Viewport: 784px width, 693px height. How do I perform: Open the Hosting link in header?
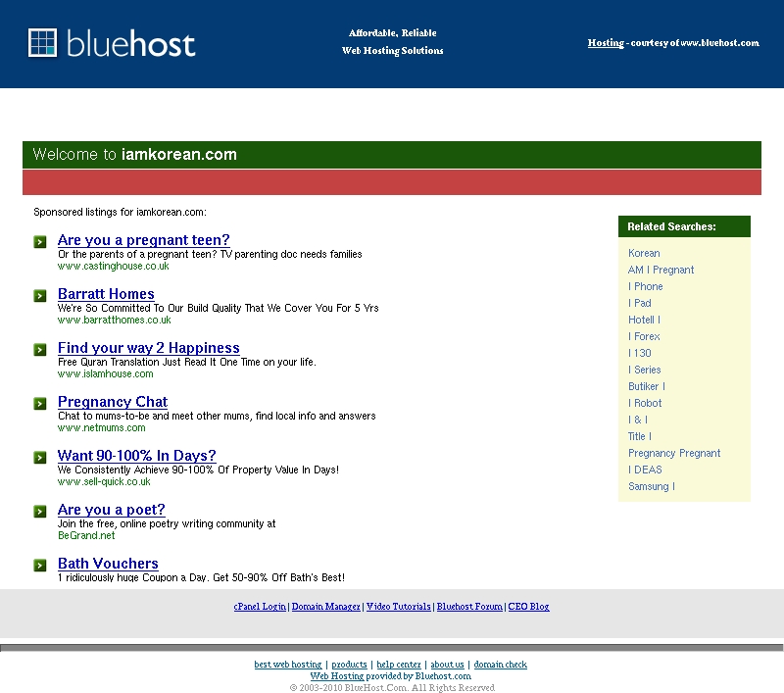pyautogui.click(x=606, y=43)
